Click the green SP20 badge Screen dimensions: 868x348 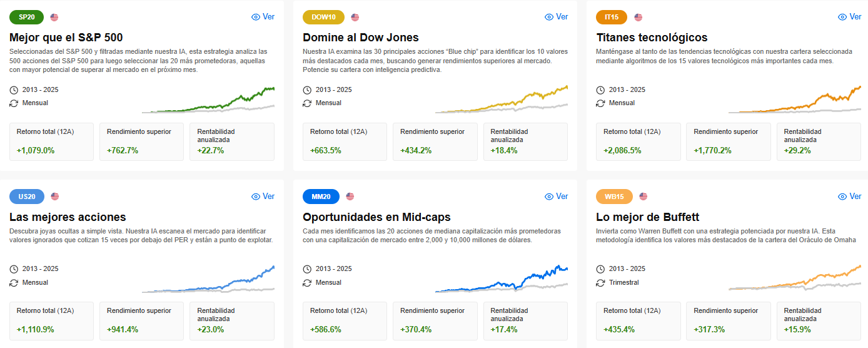tap(27, 17)
